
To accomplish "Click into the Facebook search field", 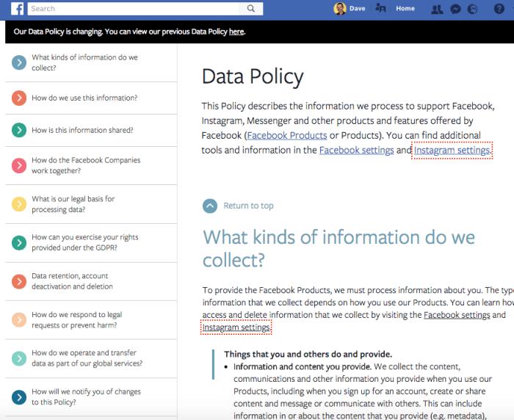I will pyautogui.click(x=132, y=9).
